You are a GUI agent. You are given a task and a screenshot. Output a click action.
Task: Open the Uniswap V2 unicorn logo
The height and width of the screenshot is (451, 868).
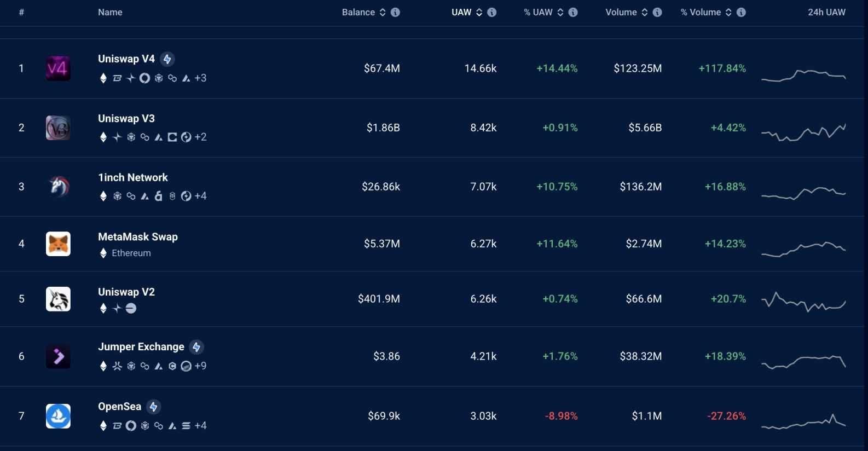(58, 299)
